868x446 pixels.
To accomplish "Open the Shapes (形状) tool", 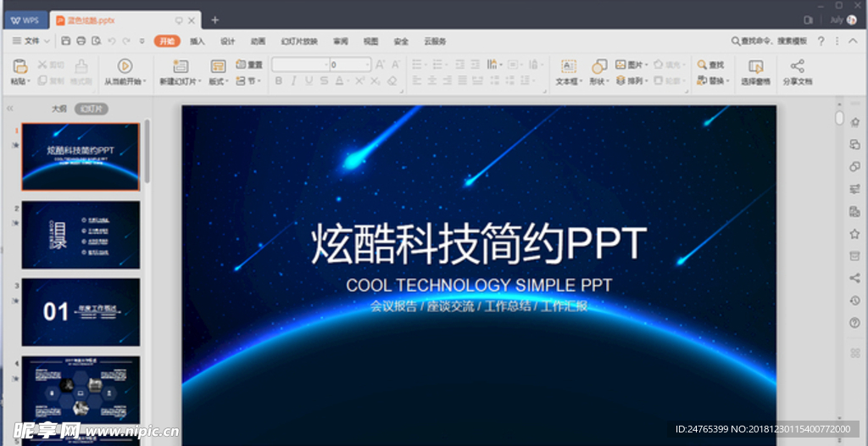I will pyautogui.click(x=599, y=66).
